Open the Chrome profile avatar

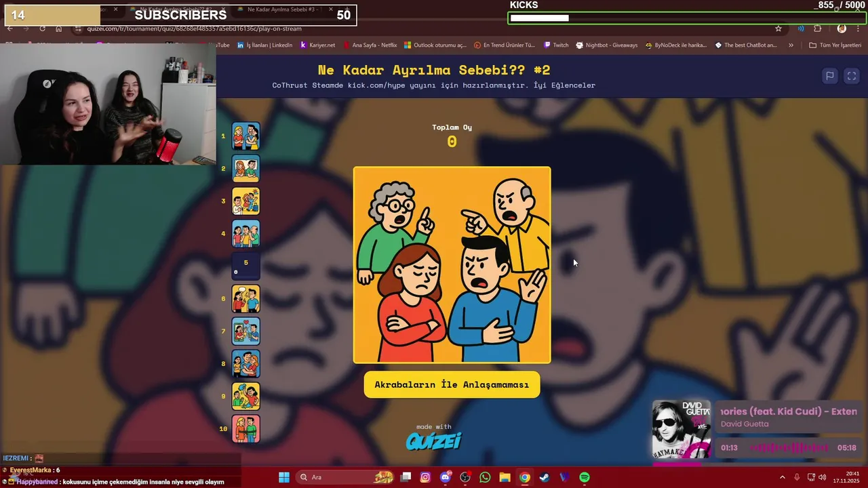coord(842,28)
